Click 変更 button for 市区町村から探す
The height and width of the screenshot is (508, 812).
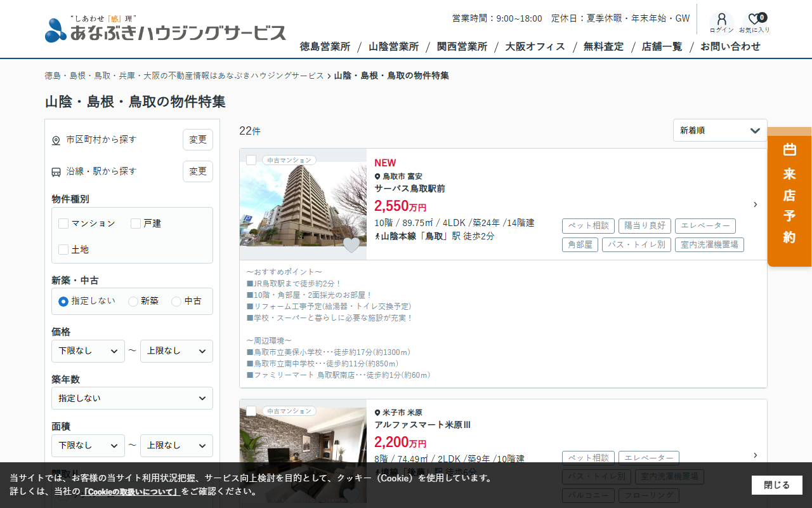coord(198,140)
